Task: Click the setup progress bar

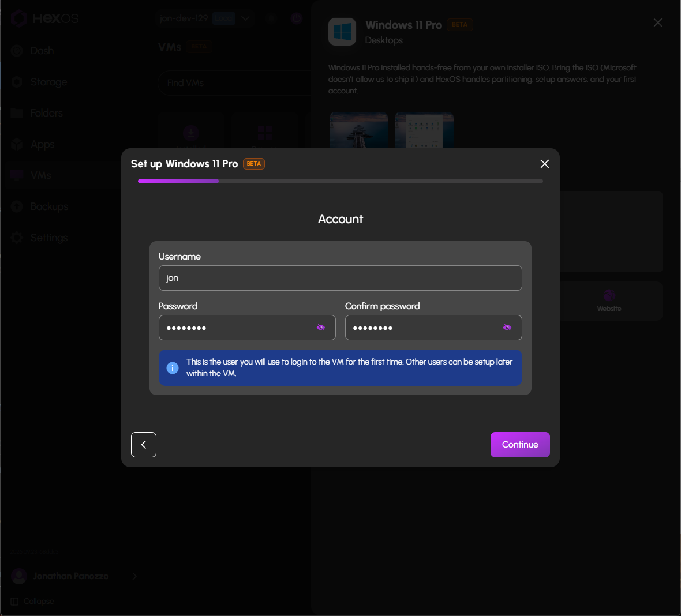Action: click(x=340, y=181)
